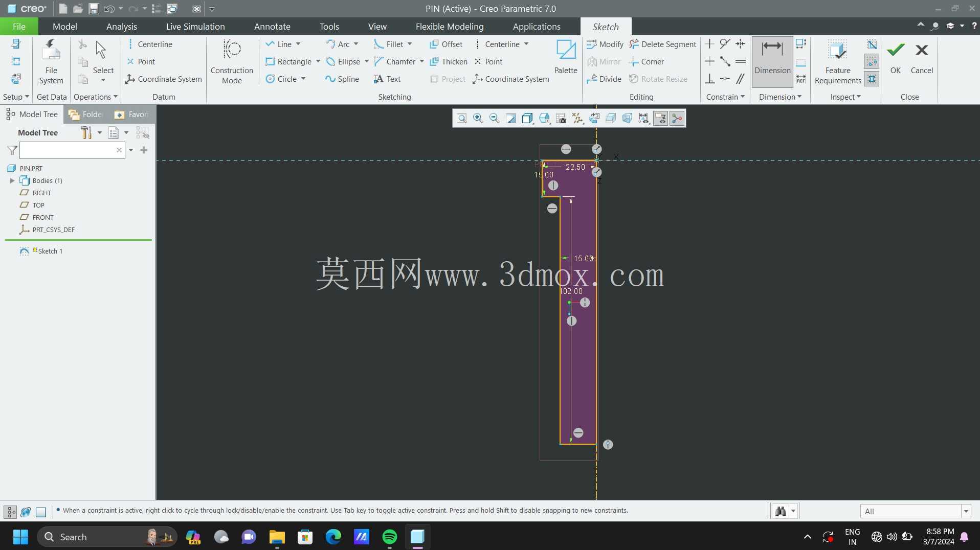
Task: Apply the Horizontal constraint
Action: 709,61
